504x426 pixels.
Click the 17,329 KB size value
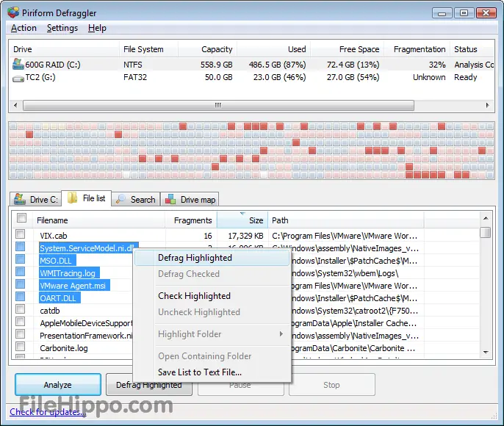(x=245, y=236)
